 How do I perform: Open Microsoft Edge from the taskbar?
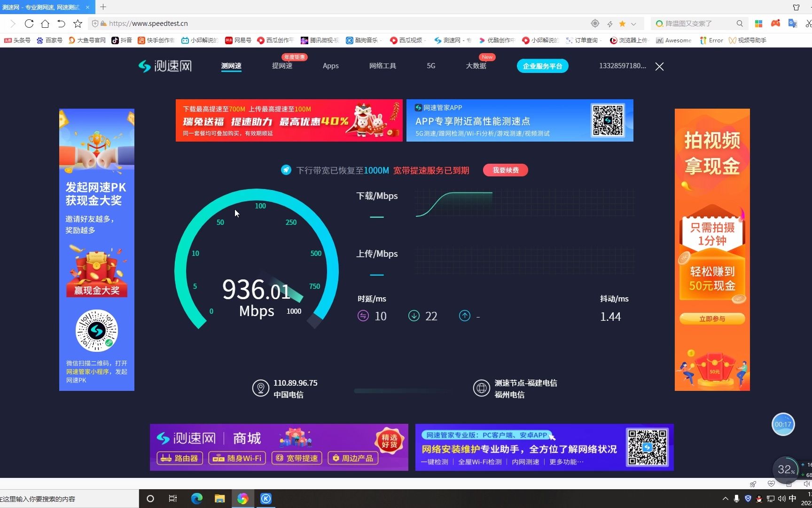click(x=196, y=499)
